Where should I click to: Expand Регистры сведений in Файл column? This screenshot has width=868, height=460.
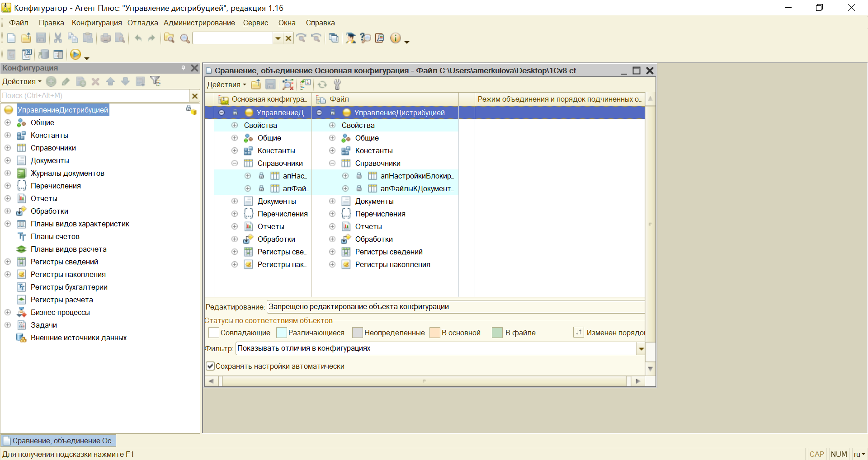[x=332, y=252]
